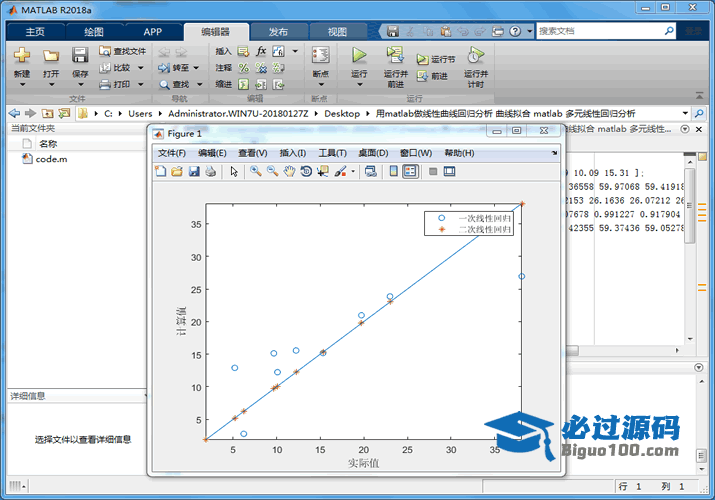The width and height of the screenshot is (715, 500).
Task: Toggle the Rotate 3D tool in Figure toolbar
Action: (x=305, y=172)
